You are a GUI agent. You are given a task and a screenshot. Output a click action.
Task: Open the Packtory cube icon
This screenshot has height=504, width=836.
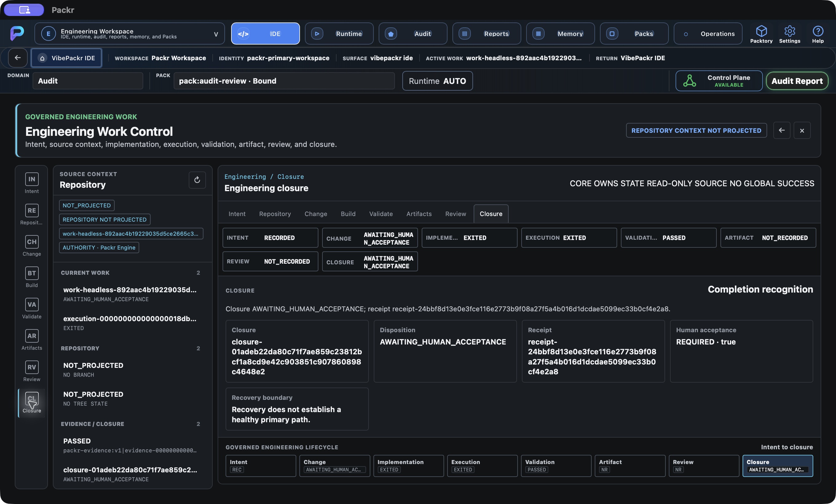(x=761, y=32)
